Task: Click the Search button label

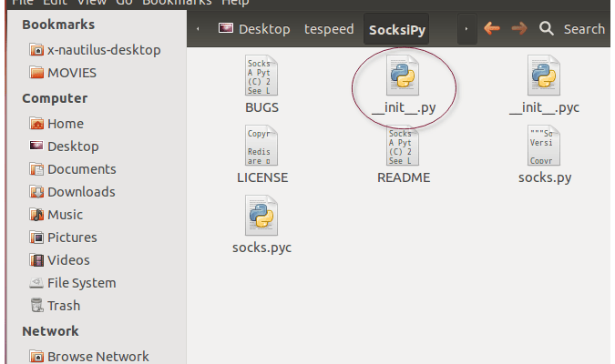Action: coord(584,29)
